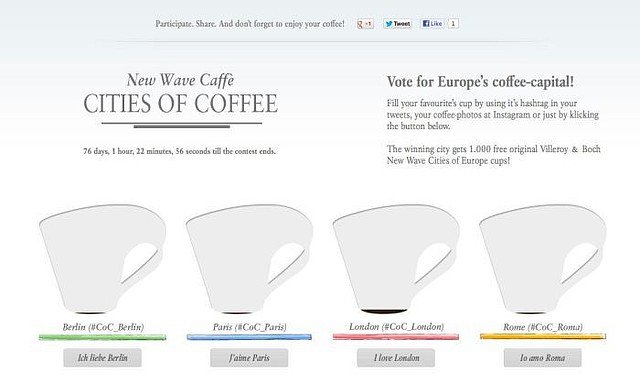The height and width of the screenshot is (384, 640).
Task: Select the Rome coffee cup image
Action: click(x=542, y=259)
